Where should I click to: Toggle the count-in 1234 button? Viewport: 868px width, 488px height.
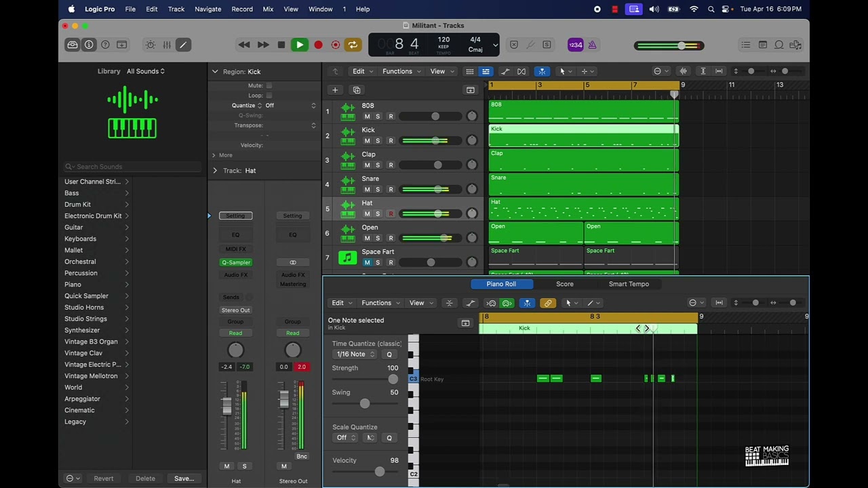click(575, 45)
